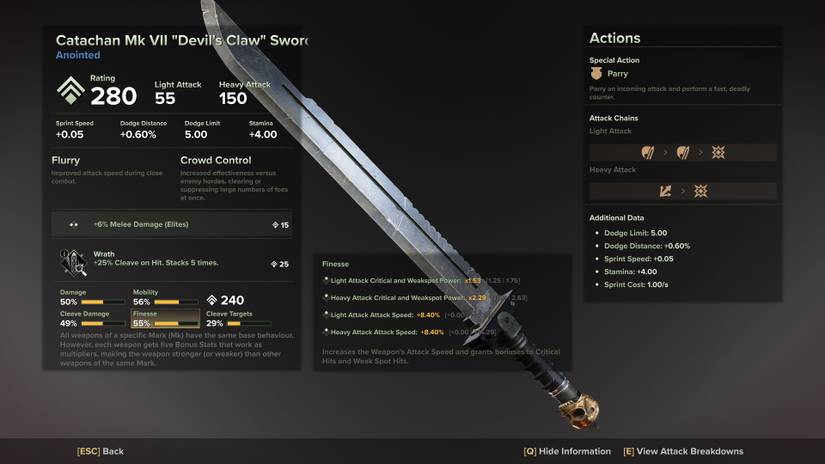Click the 240 modifier rating icon
This screenshot has height=464, width=825.
tap(212, 300)
